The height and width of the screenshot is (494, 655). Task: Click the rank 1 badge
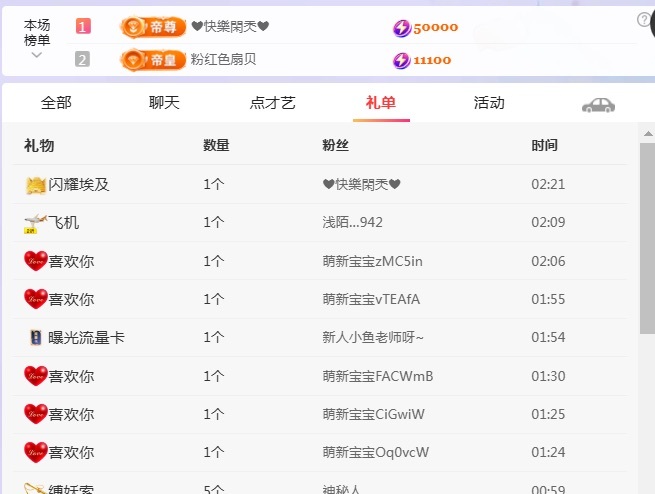tap(83, 27)
